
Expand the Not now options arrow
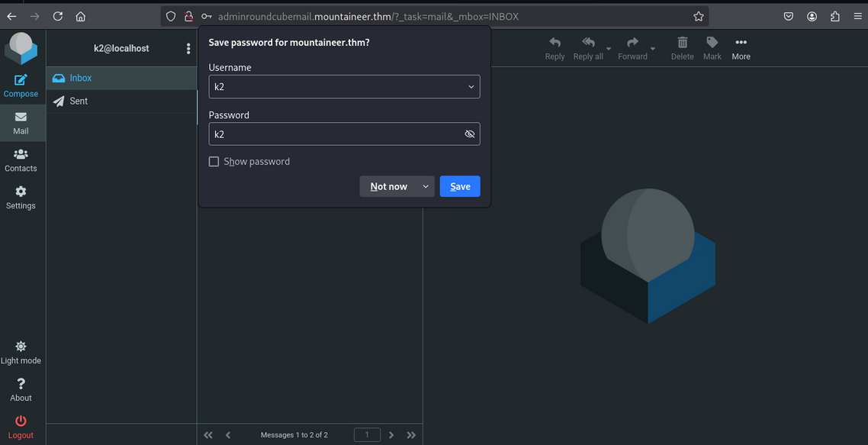(x=426, y=187)
